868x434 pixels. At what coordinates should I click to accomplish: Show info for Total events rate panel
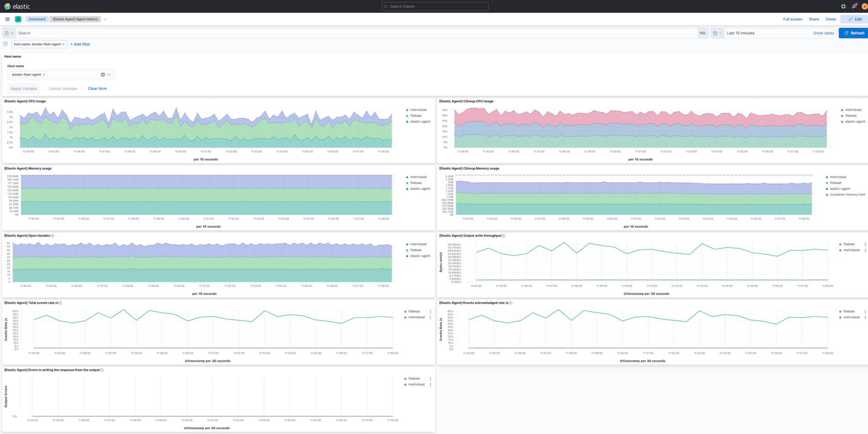[60, 303]
